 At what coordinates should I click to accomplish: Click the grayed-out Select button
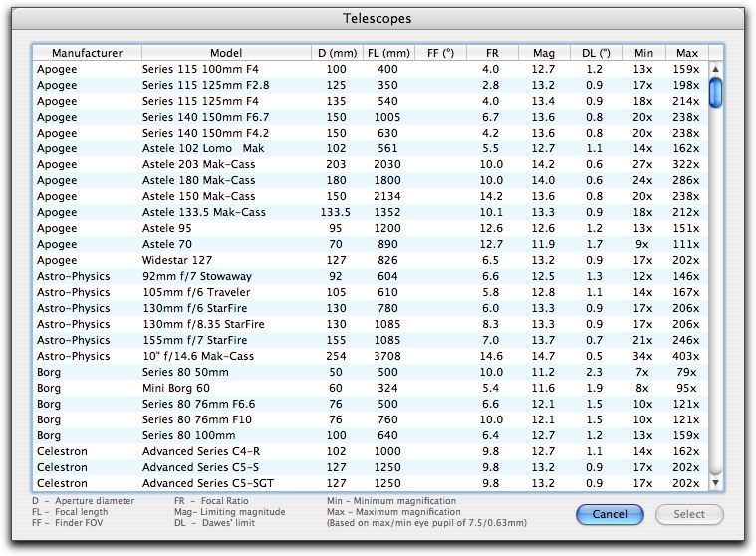[x=688, y=515]
